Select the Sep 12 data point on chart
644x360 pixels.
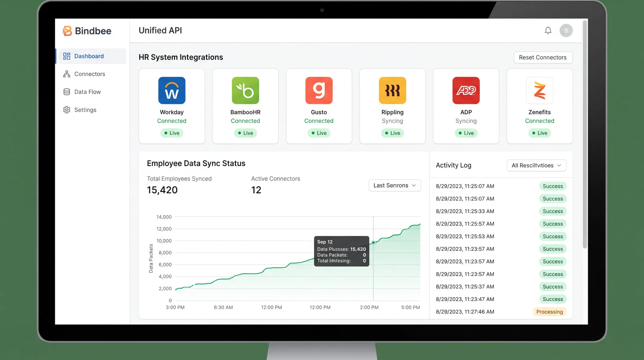click(x=373, y=243)
